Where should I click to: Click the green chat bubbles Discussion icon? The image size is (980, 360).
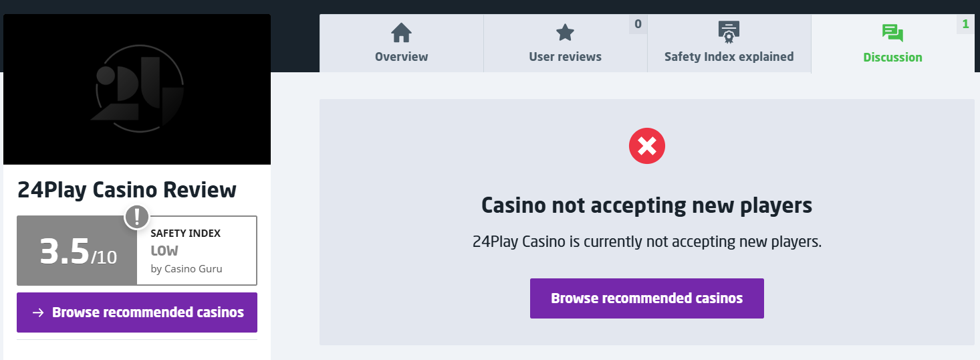pos(892,33)
